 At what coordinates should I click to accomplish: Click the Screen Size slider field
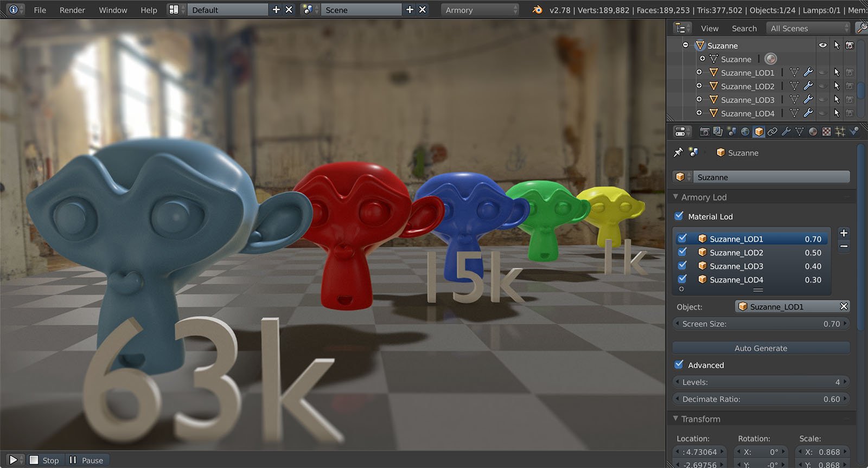click(761, 324)
